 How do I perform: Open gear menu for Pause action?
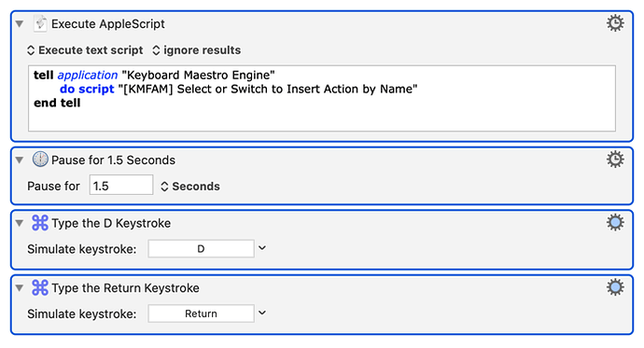coord(615,160)
